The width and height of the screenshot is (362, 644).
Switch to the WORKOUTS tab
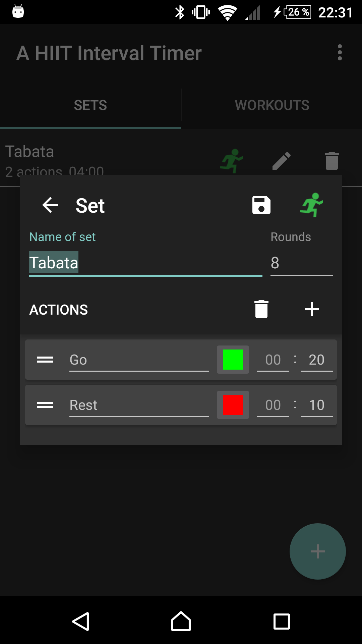pyautogui.click(x=272, y=105)
